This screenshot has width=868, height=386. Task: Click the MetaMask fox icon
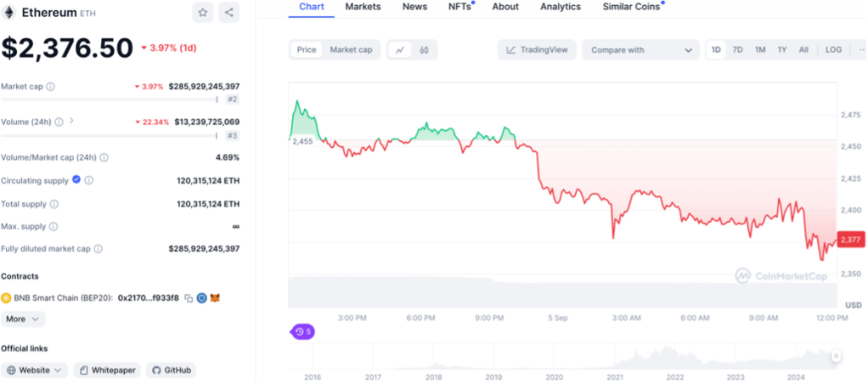click(x=215, y=298)
